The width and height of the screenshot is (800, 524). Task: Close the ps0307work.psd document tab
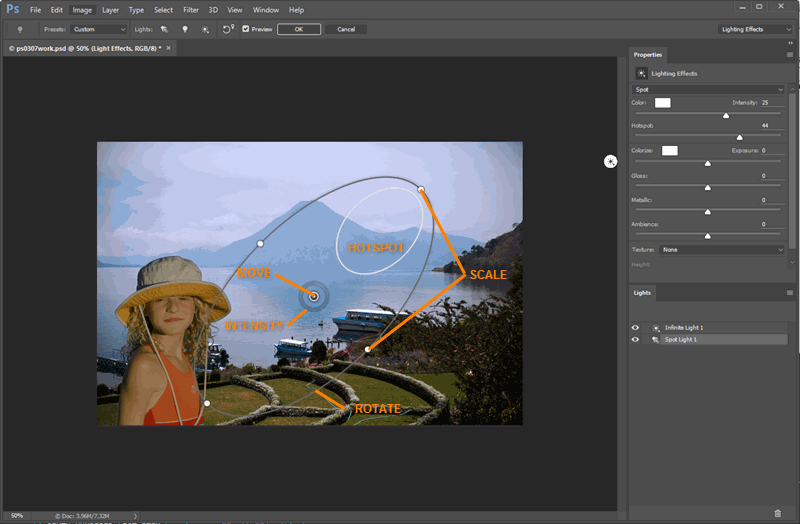coord(168,48)
